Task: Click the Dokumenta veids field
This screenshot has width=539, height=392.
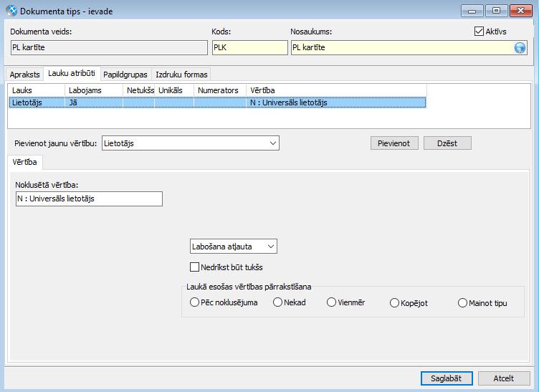Action: pyautogui.click(x=109, y=47)
